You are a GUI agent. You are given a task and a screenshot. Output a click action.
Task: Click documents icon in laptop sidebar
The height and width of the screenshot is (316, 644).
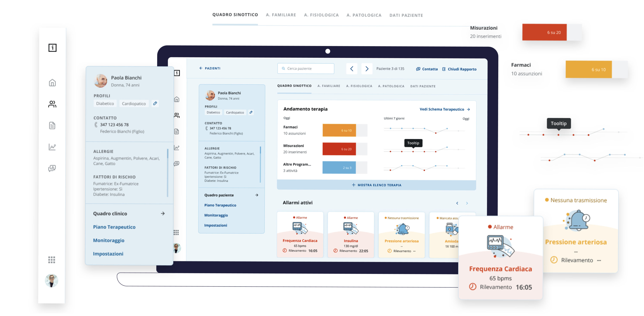click(177, 131)
